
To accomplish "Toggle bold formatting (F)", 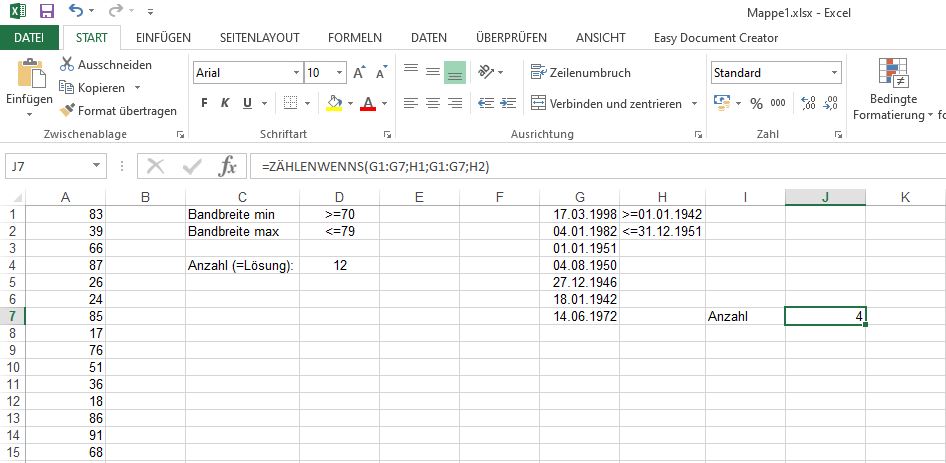I will pyautogui.click(x=205, y=103).
